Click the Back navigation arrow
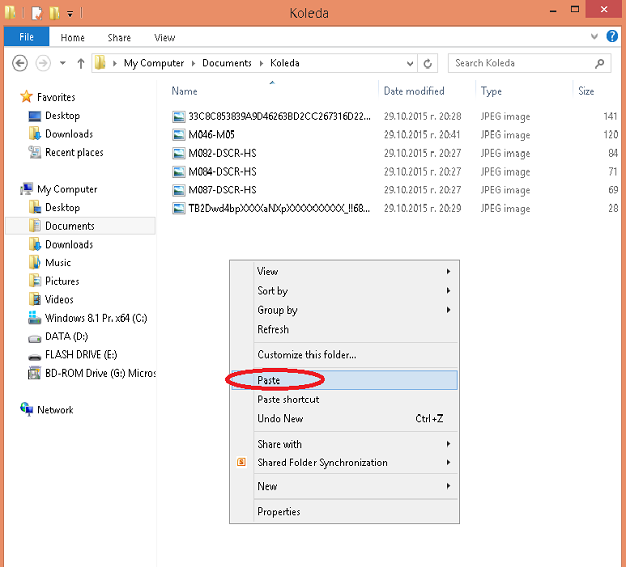The image size is (626, 567). click(19, 63)
